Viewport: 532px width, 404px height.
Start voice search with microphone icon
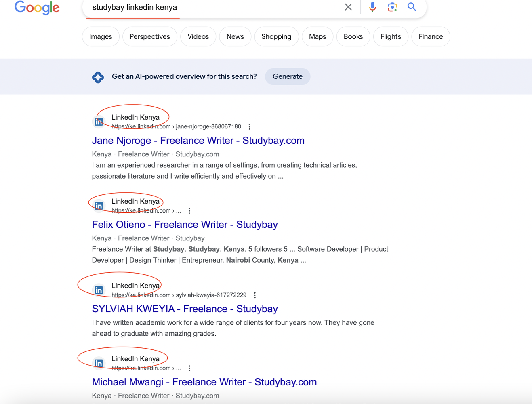(372, 7)
